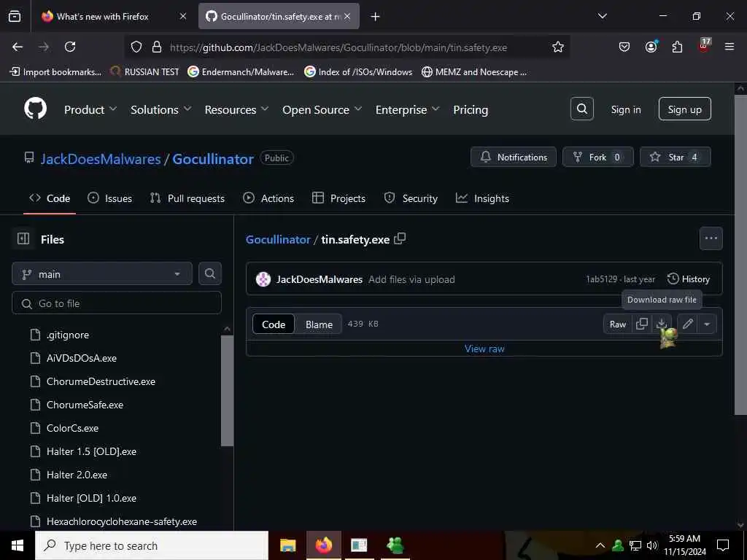
Task: Show hidden tray icons chevron
Action: click(x=600, y=545)
